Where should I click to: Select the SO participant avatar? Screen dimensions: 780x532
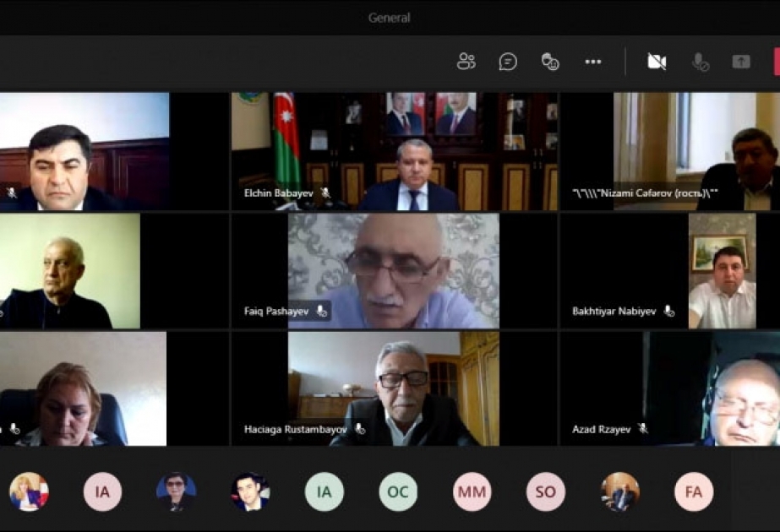546,491
